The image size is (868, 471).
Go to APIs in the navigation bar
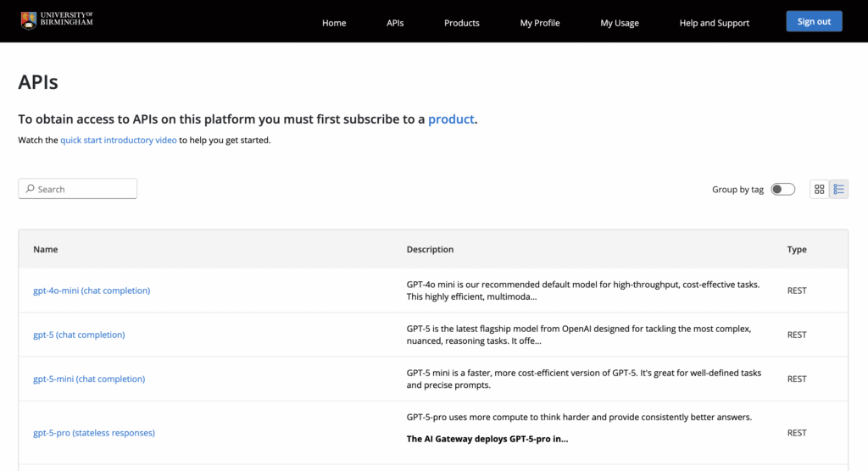pos(395,23)
